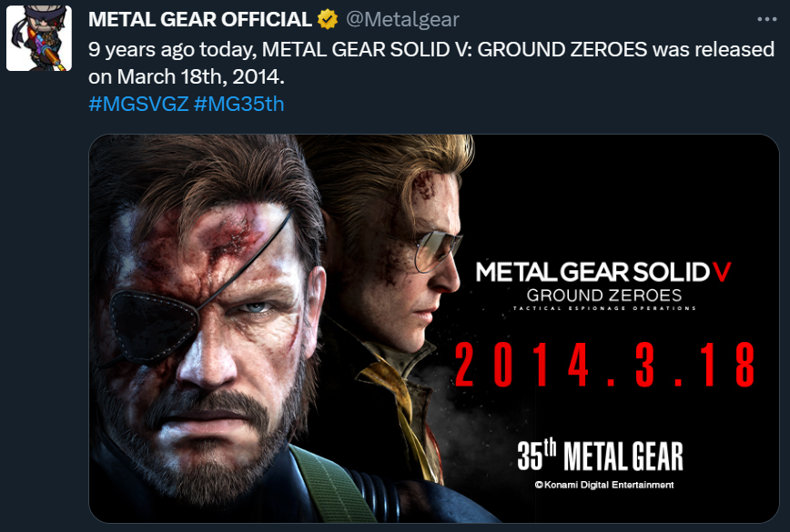Click the tweet text about GROUND ZEROES release
The height and width of the screenshot is (532, 790).
[x=431, y=63]
